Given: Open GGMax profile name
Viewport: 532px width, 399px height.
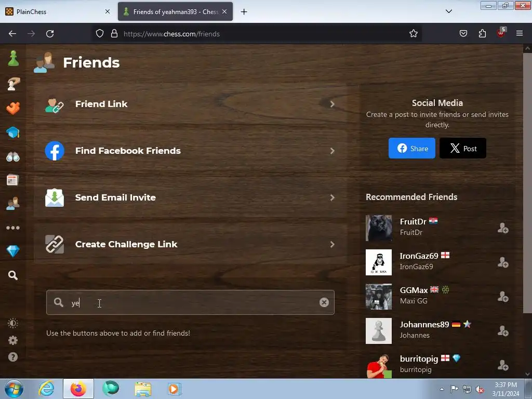Looking at the screenshot, I should pyautogui.click(x=414, y=290).
